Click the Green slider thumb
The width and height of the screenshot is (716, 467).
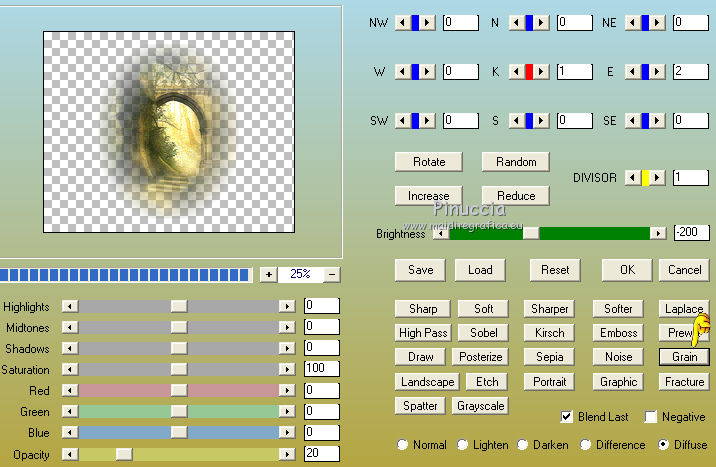click(179, 411)
